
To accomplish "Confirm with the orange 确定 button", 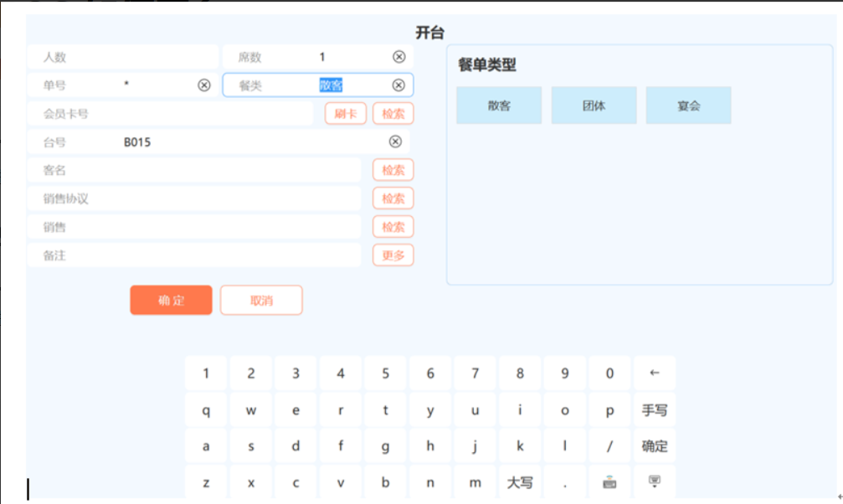I will (171, 300).
